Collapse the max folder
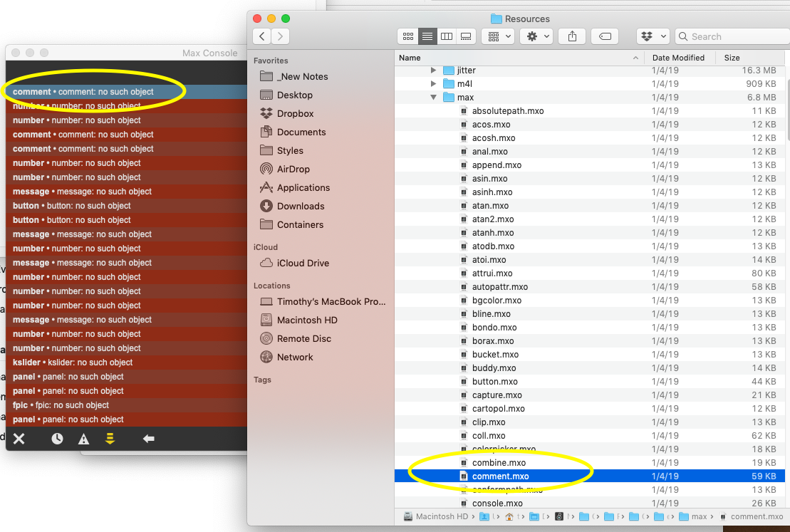Screen dimensions: 790x532 [x=433, y=98]
